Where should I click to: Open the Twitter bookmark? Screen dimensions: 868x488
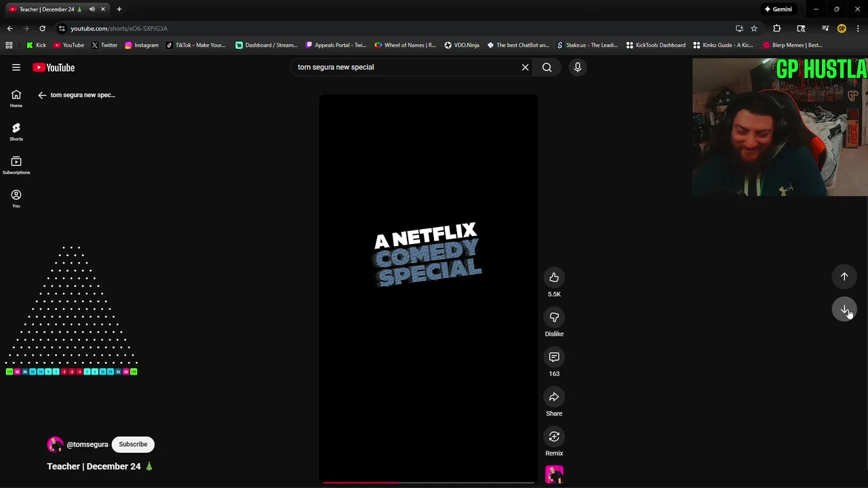pyautogui.click(x=104, y=45)
